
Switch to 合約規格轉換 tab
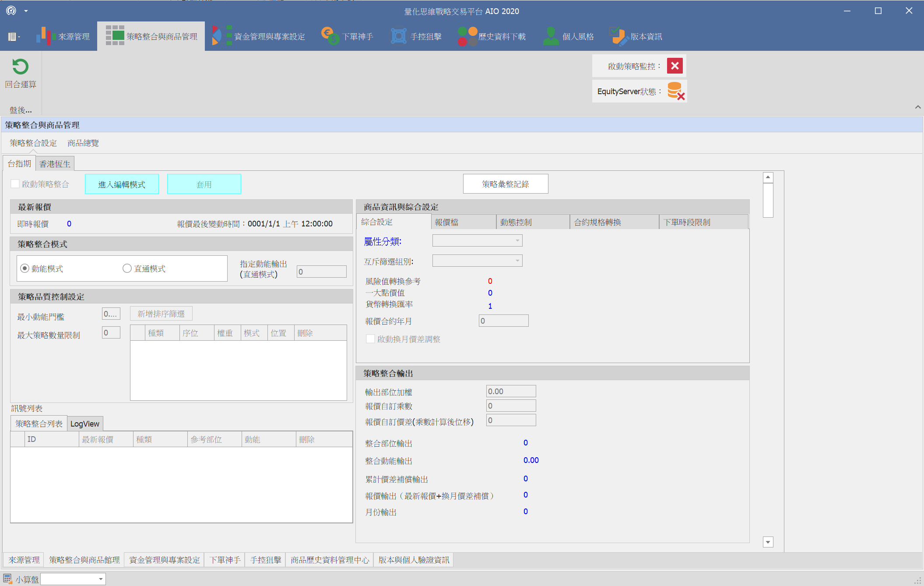(615, 222)
